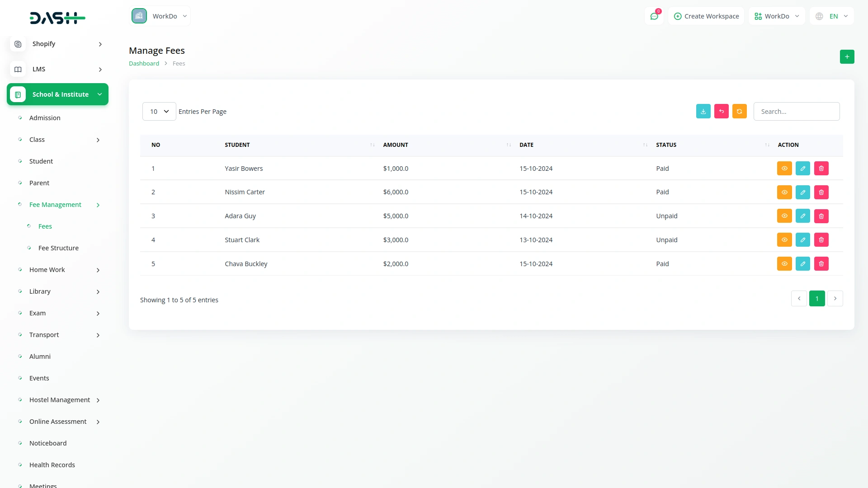
Task: Open the chat messages notification icon
Action: pos(654,16)
